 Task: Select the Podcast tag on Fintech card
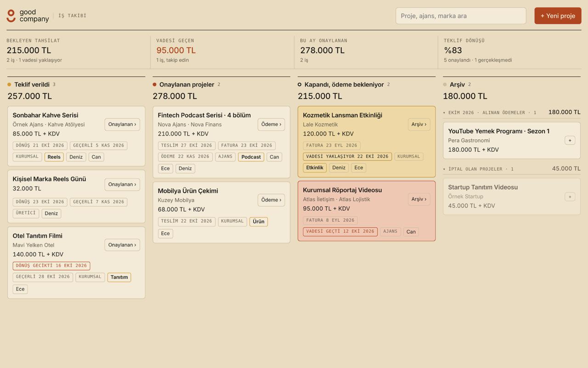251,157
